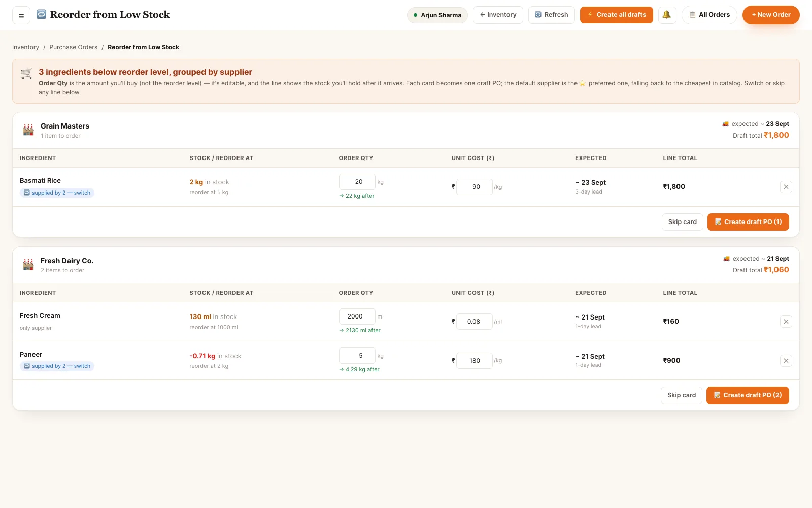Edit the Paneer order quantity field
812x508 pixels.
357,356
